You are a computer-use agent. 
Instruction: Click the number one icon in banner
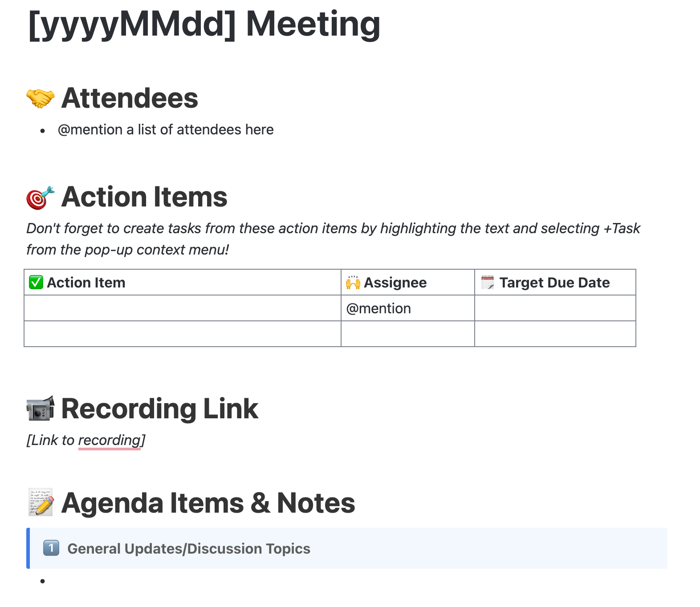point(51,548)
